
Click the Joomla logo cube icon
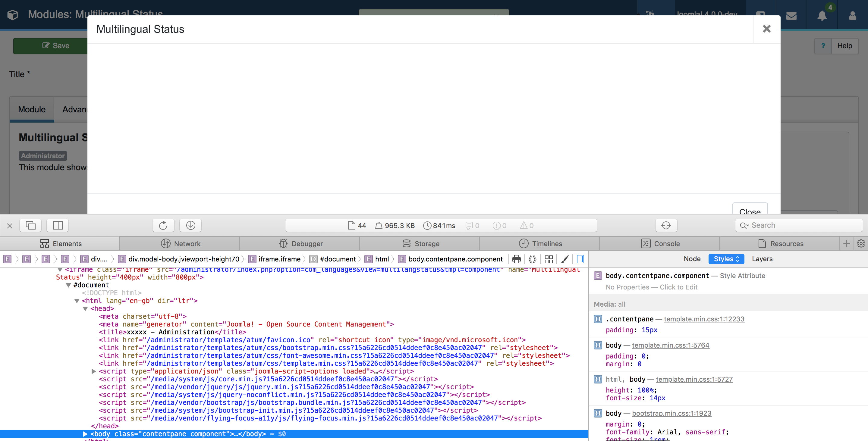click(12, 15)
